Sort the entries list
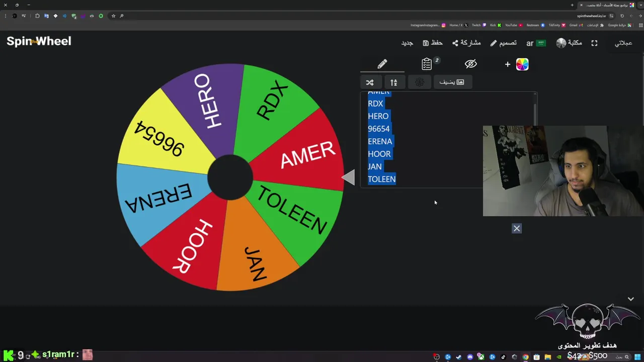 394,82
